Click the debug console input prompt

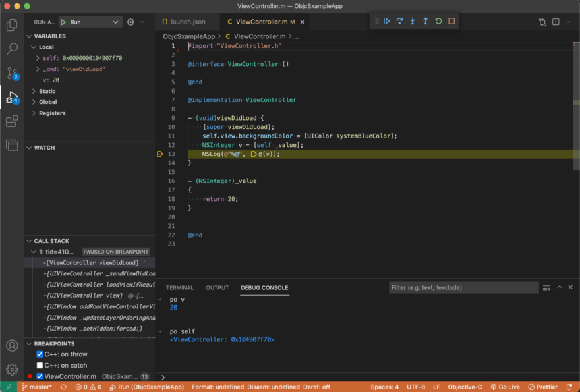click(x=368, y=378)
